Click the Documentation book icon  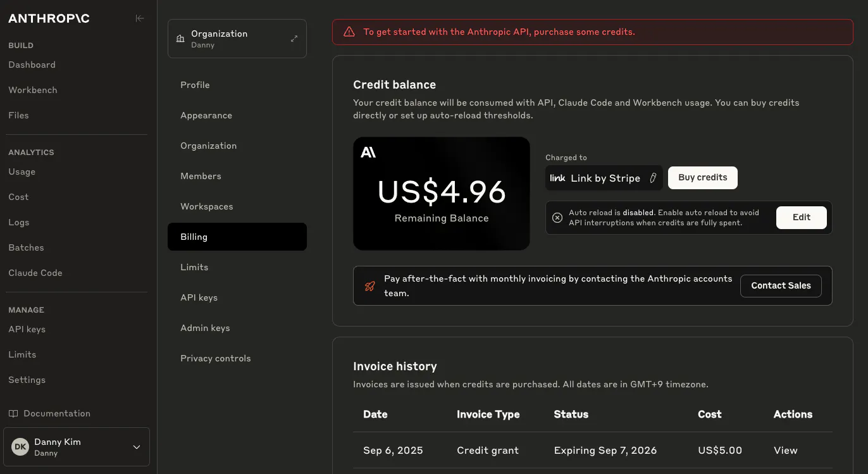pos(13,413)
